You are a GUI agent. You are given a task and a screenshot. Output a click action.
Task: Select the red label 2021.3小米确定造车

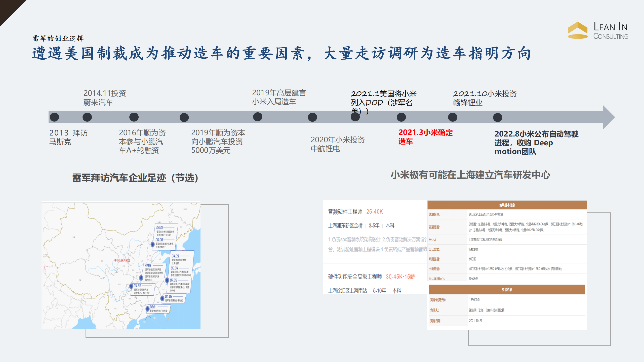click(425, 137)
